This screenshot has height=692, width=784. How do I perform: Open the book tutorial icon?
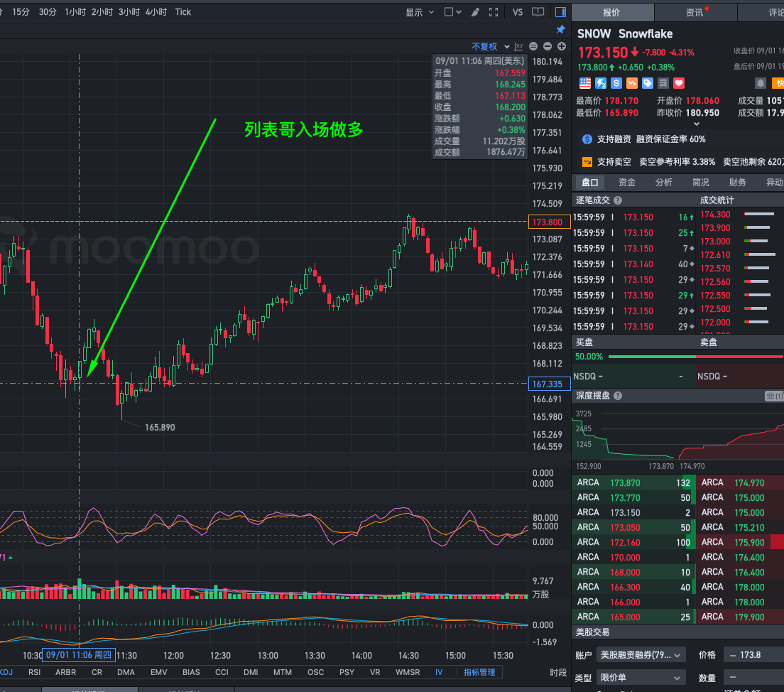(538, 12)
